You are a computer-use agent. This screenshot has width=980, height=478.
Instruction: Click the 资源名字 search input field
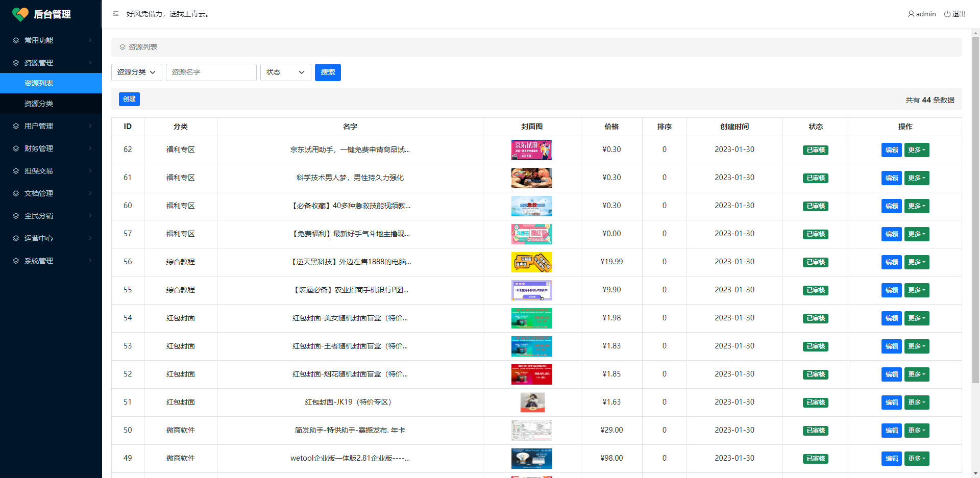click(x=211, y=72)
